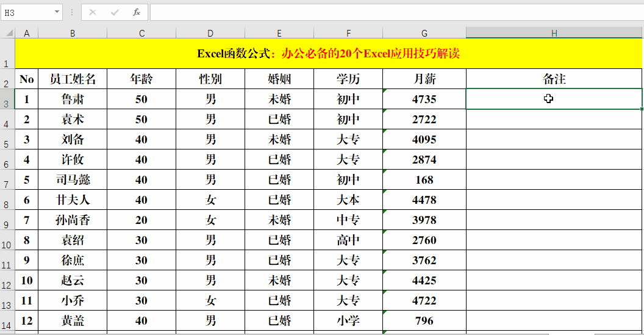Image resolution: width=644 pixels, height=335 pixels.
Task: Select row 1 header
Action: tap(7, 54)
